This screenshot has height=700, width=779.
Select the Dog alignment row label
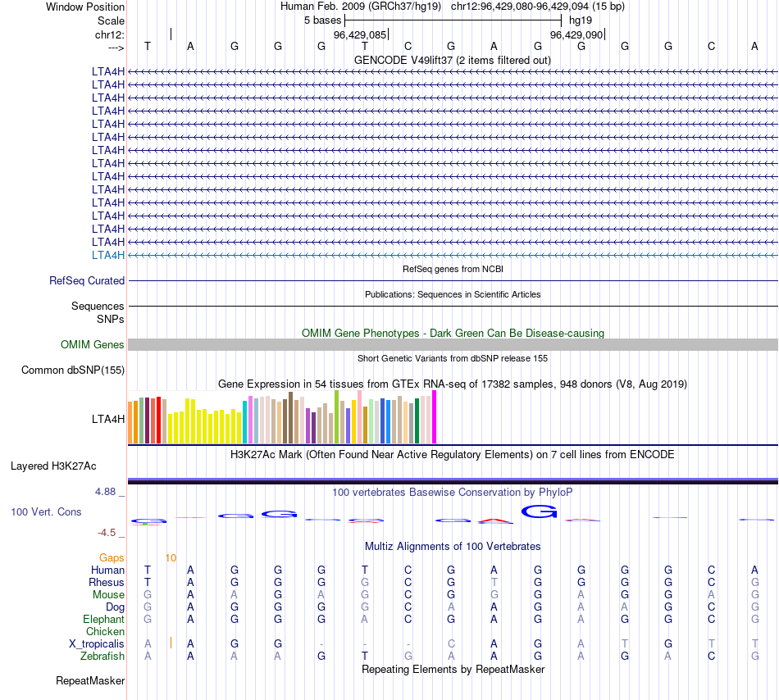pos(116,607)
